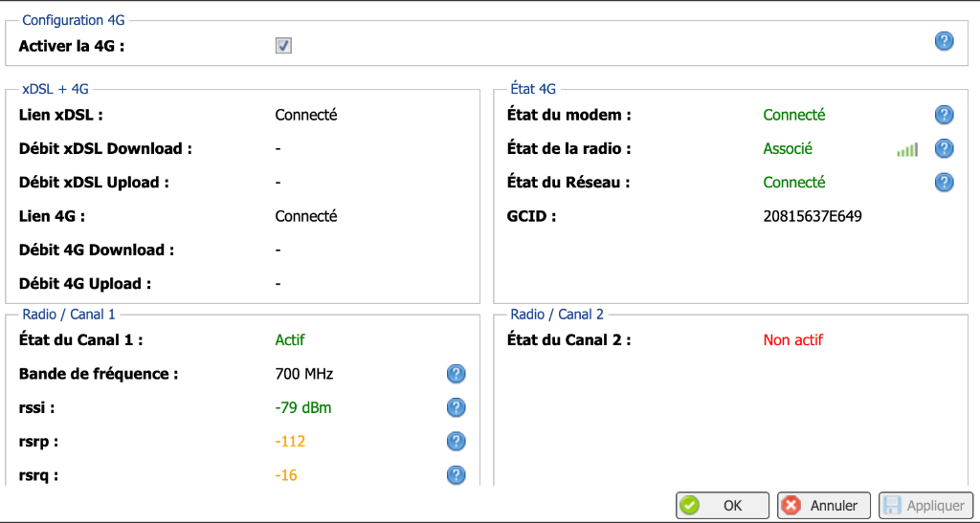Click the GCID value 20815637E649
Image resolution: width=980 pixels, height=523 pixels.
[813, 216]
